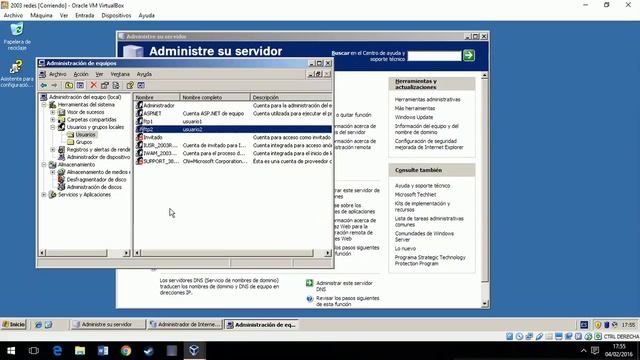
Task: Click the Windows Start logo on the host taskbar
Action: pos(11,351)
